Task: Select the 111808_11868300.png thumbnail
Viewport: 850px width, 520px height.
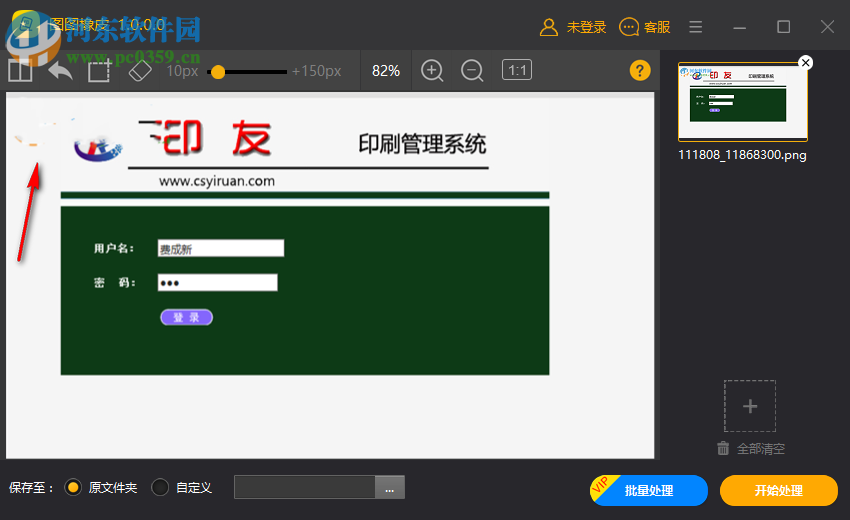Action: click(743, 102)
